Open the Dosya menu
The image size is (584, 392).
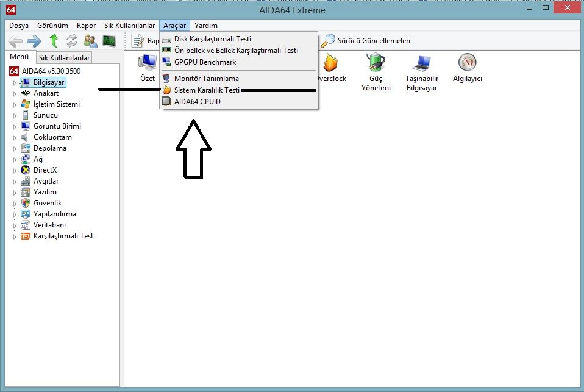[x=19, y=26]
